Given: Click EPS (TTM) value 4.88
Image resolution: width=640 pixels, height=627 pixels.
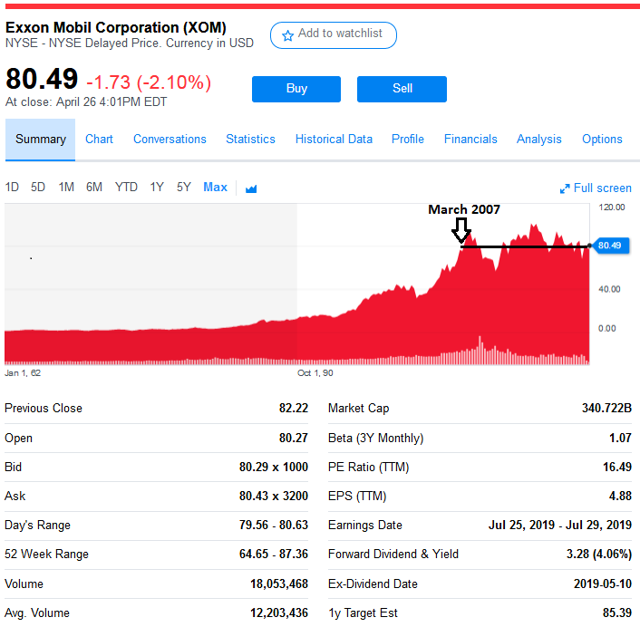Looking at the screenshot, I should pyautogui.click(x=620, y=496).
